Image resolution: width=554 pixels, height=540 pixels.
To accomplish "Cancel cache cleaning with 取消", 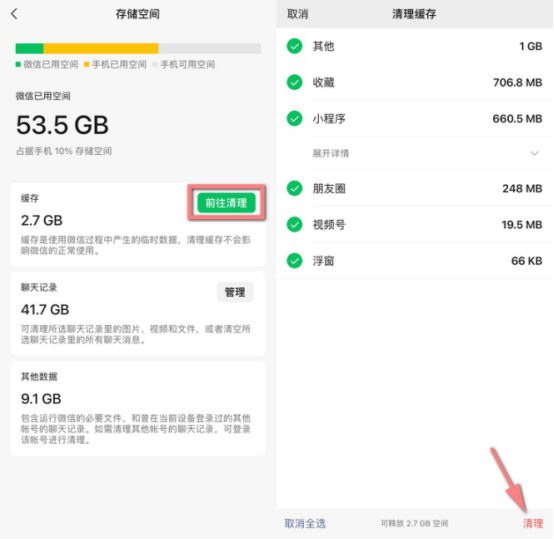I will click(x=297, y=14).
